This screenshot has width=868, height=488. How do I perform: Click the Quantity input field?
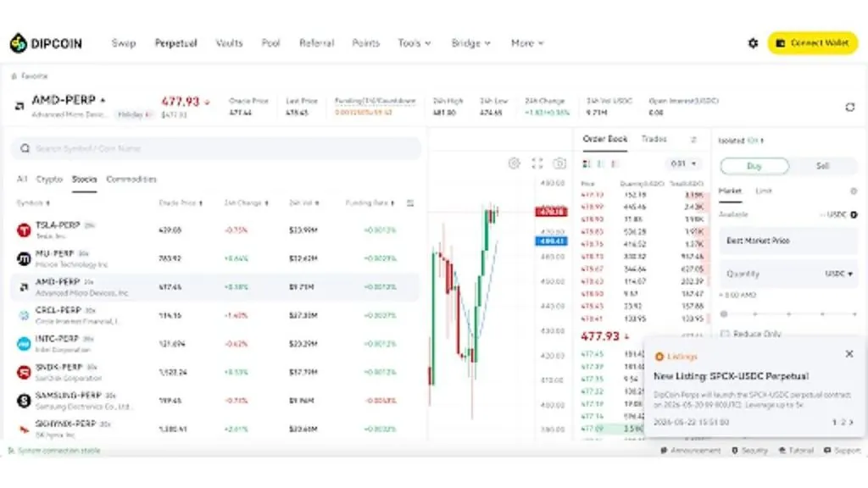[788, 274]
